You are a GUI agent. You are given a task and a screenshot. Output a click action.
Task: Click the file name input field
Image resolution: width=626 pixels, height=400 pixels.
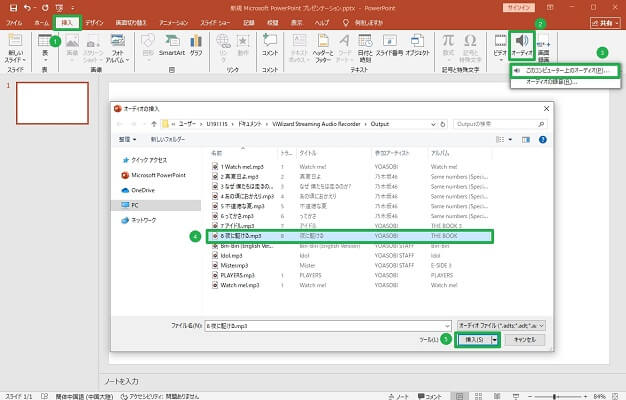(x=327, y=326)
